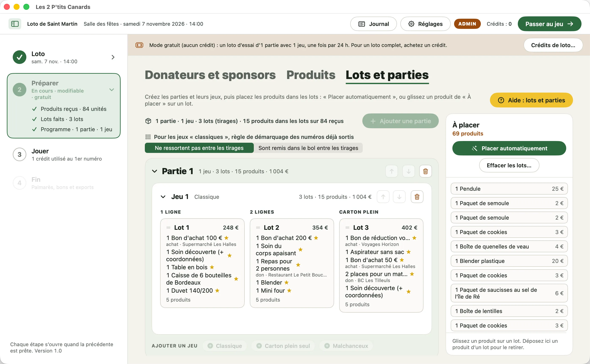Click the star next to Table en bois
The height and width of the screenshot is (364, 590).
pyautogui.click(x=212, y=267)
